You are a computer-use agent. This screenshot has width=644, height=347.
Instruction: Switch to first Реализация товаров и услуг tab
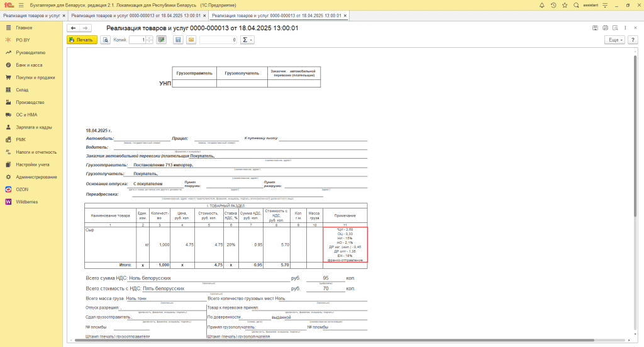[31, 16]
